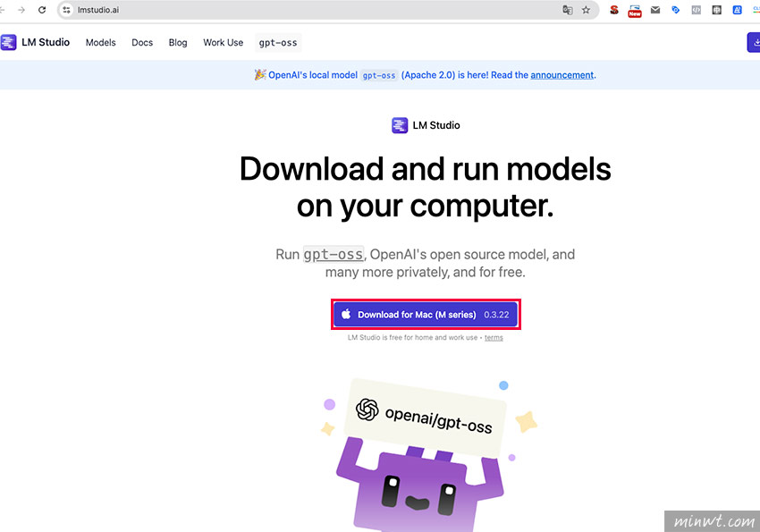Image resolution: width=760 pixels, height=532 pixels.
Task: Open the mail envelope extension
Action: (x=655, y=10)
